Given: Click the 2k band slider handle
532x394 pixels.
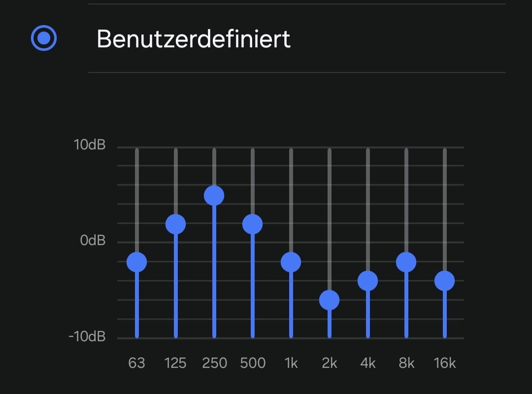Looking at the screenshot, I should pyautogui.click(x=329, y=300).
